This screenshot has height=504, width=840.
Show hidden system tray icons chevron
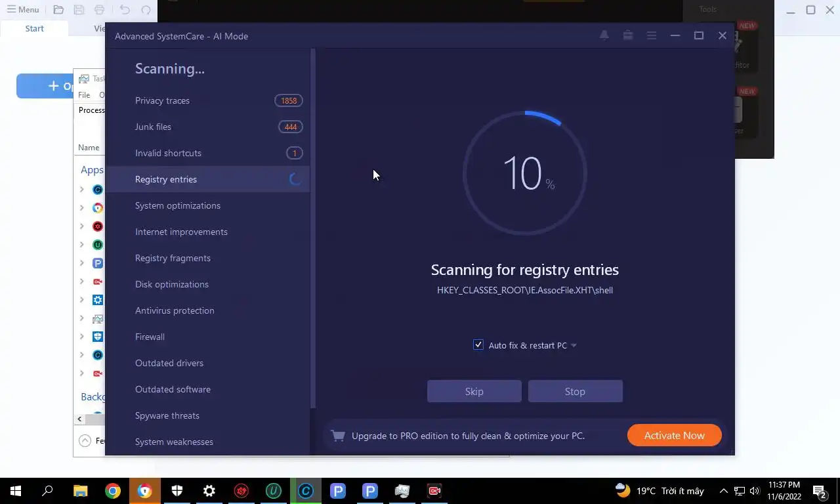(724, 491)
